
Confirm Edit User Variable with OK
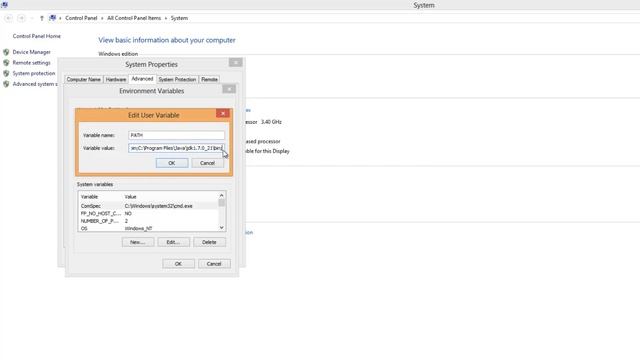point(172,163)
